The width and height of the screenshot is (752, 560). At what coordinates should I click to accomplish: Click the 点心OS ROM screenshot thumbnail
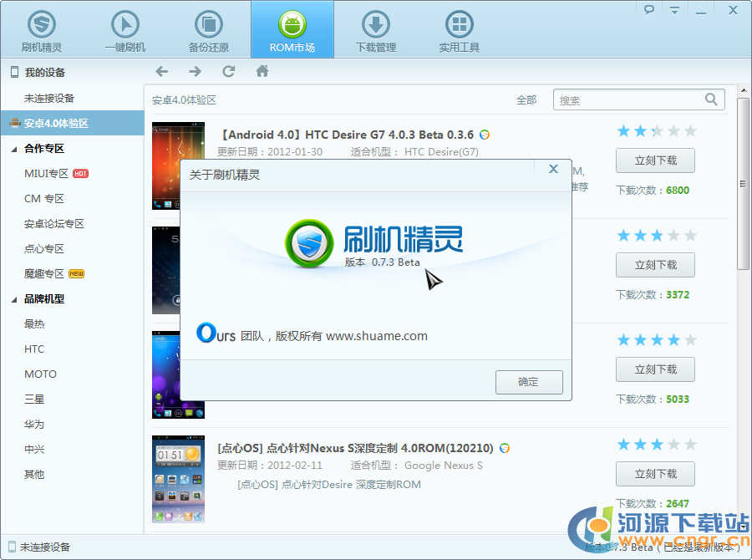click(x=179, y=479)
